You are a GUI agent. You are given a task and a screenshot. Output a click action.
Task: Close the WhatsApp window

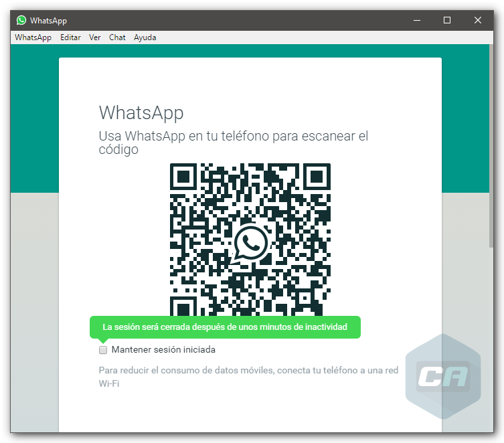coord(478,20)
